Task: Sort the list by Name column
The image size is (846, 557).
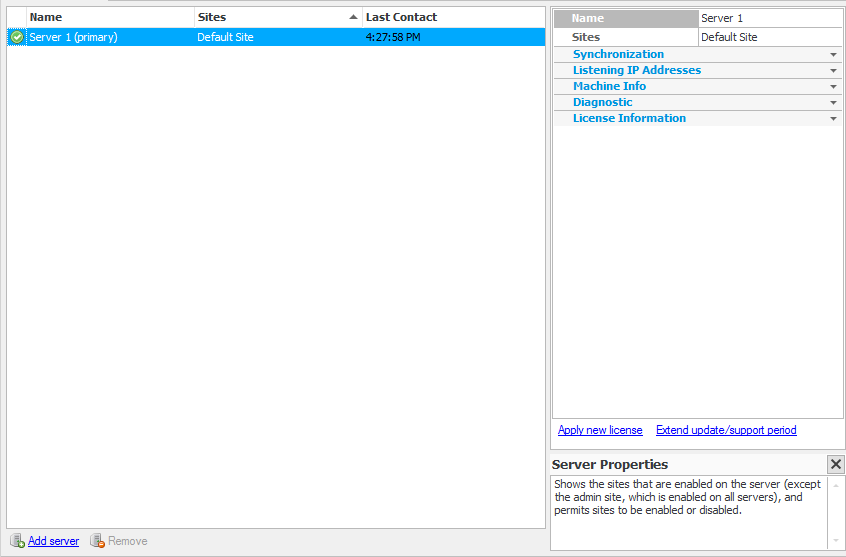Action: [110, 17]
